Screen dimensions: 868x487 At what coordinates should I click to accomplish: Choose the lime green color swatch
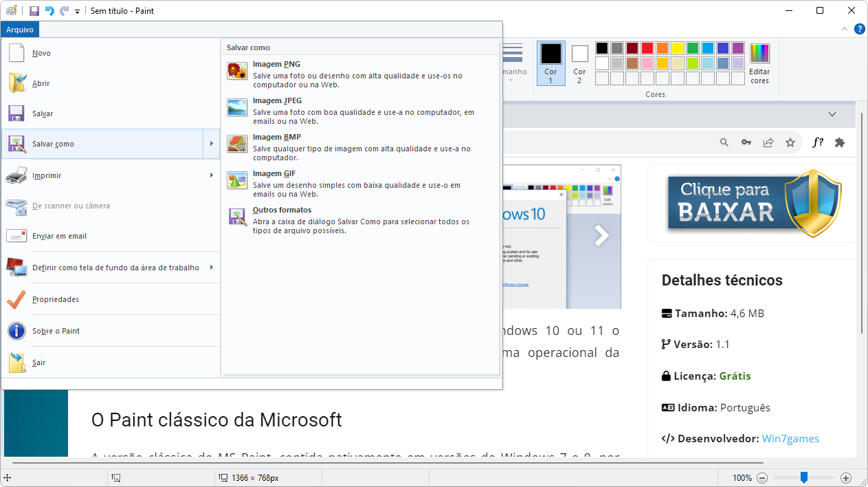(x=693, y=63)
